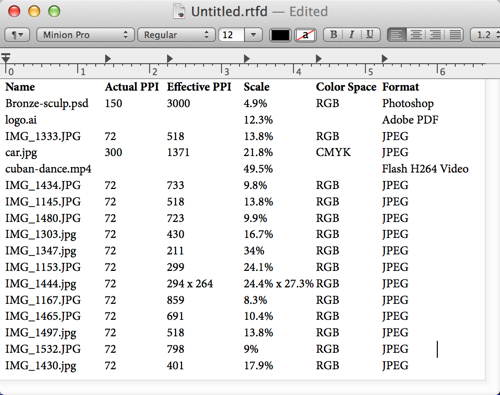This screenshot has height=395, width=500.
Task: Toggle bold formatting
Action: (x=333, y=35)
